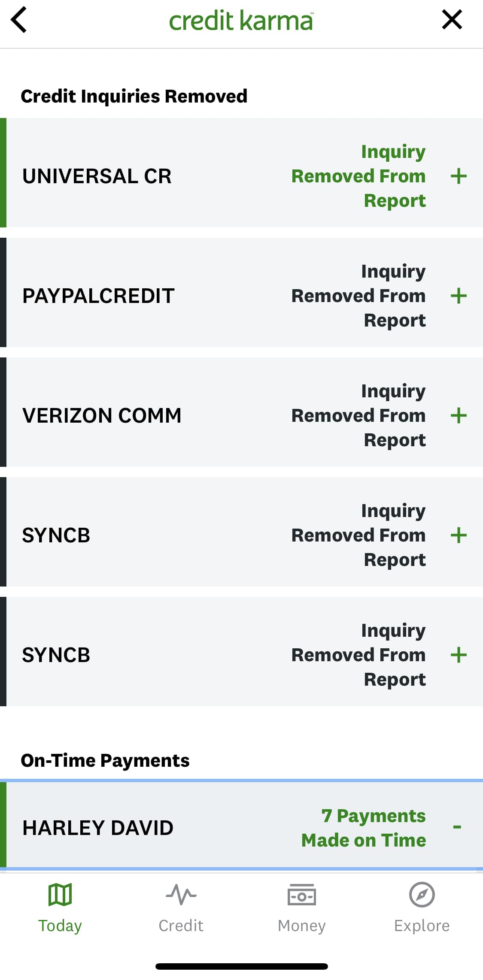The height and width of the screenshot is (980, 483).
Task: Tap UNIVERSAL CR Inquiry Removed From Report
Action: coord(358,176)
